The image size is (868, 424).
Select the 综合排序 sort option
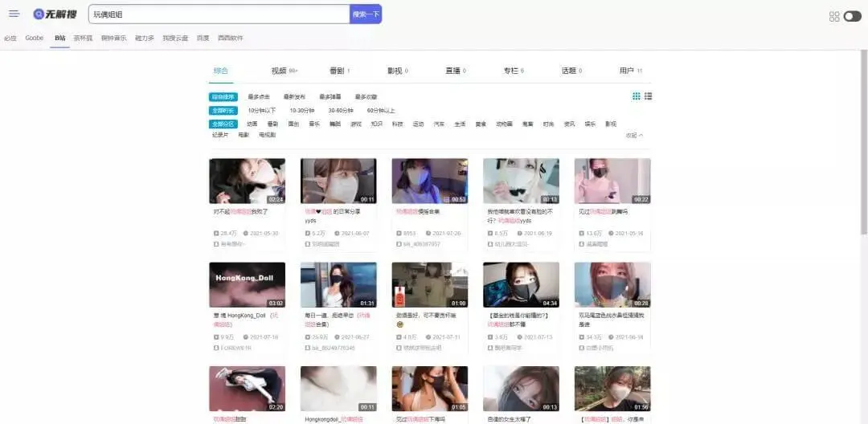[223, 96]
